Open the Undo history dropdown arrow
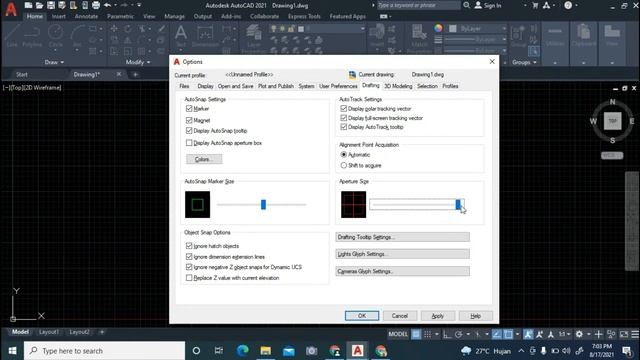 [x=115, y=5]
